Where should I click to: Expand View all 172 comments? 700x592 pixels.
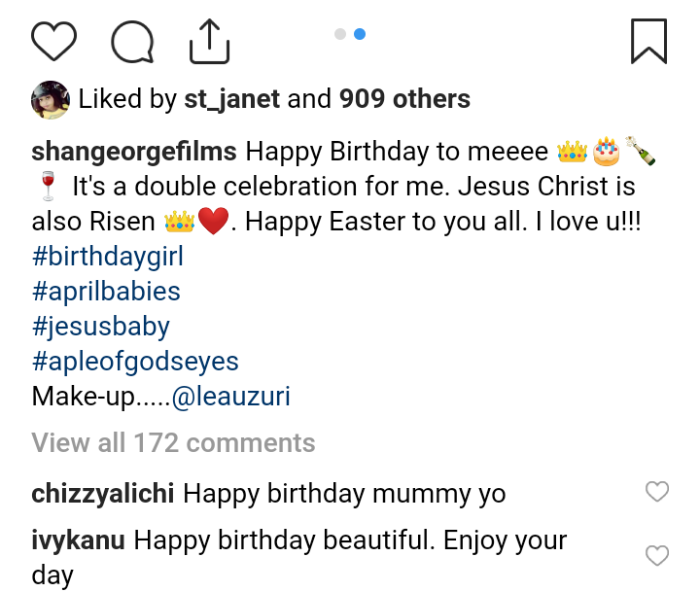pos(173,443)
